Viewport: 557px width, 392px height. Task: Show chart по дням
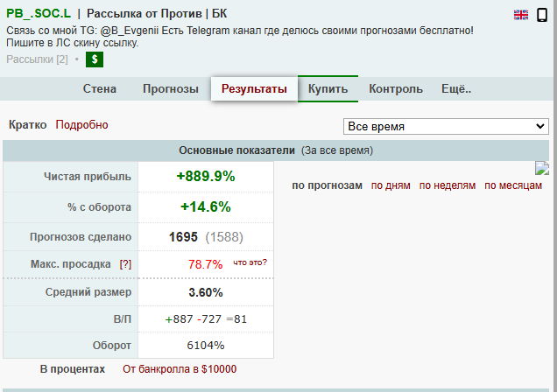[x=391, y=185]
